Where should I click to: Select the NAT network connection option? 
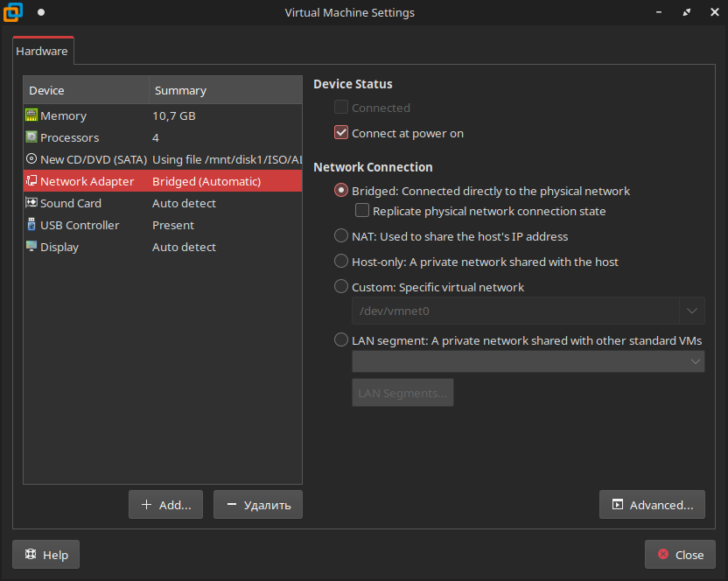341,235
